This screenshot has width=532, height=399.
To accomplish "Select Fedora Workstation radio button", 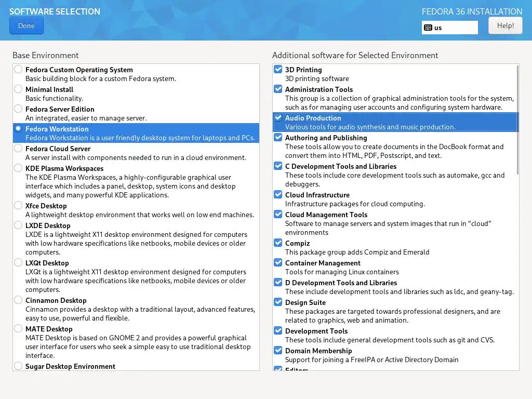I will 18,129.
